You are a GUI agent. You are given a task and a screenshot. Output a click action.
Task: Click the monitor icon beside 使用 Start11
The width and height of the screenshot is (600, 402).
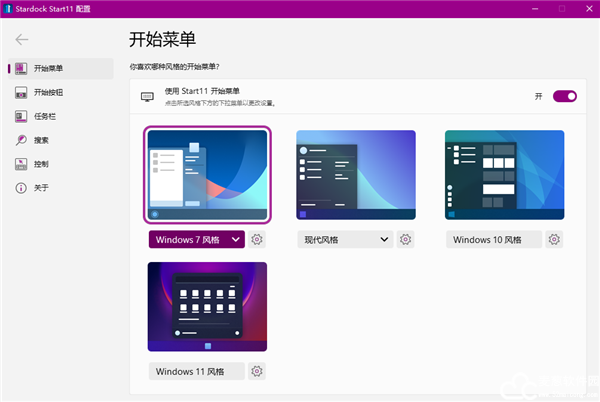pos(147,96)
